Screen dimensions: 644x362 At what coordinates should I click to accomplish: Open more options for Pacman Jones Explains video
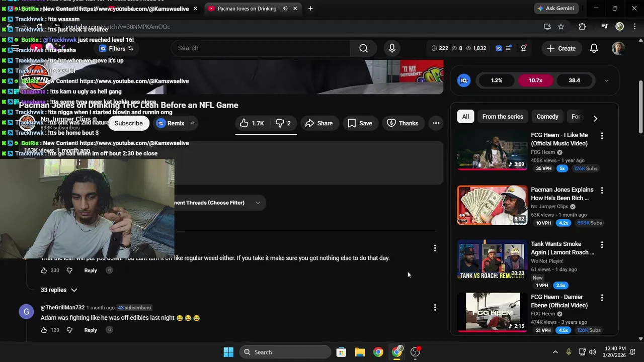click(602, 191)
